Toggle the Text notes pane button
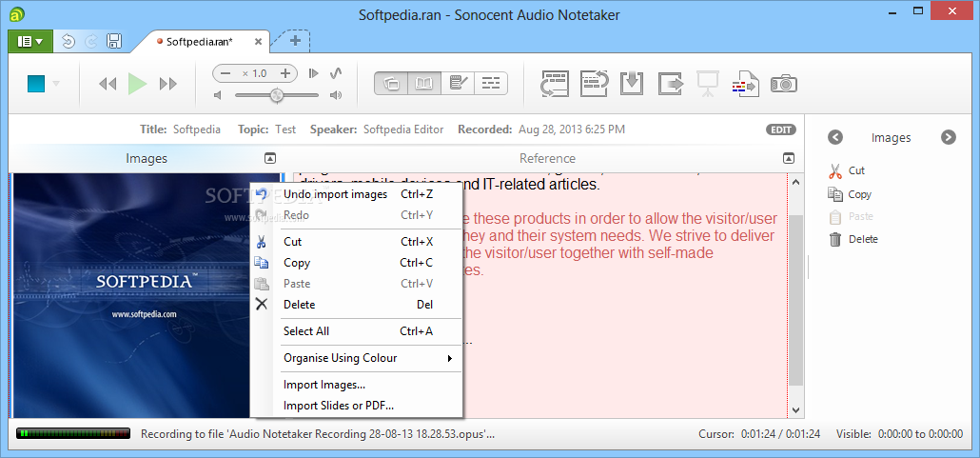The image size is (980, 458). point(458,83)
